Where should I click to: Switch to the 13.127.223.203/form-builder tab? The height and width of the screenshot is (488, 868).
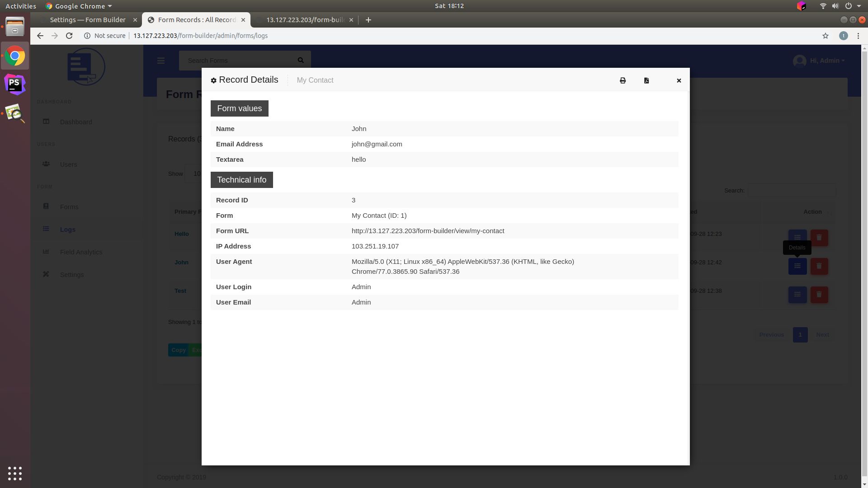305,20
